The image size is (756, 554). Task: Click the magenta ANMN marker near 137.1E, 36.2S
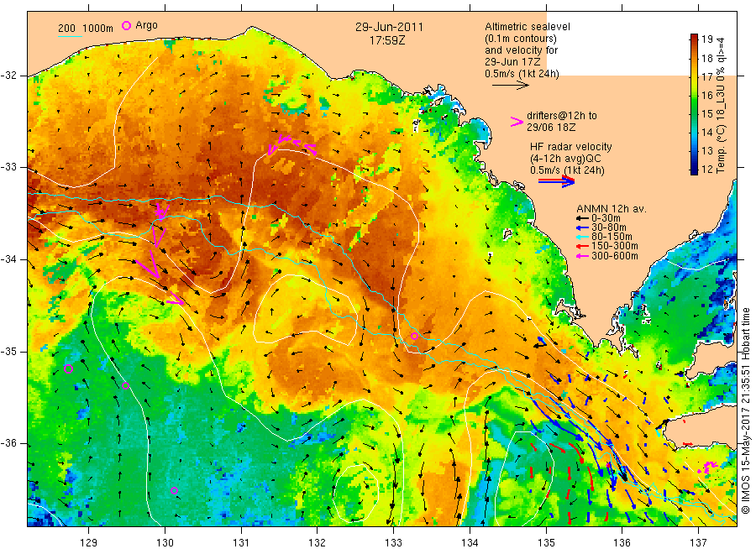pyautogui.click(x=710, y=467)
